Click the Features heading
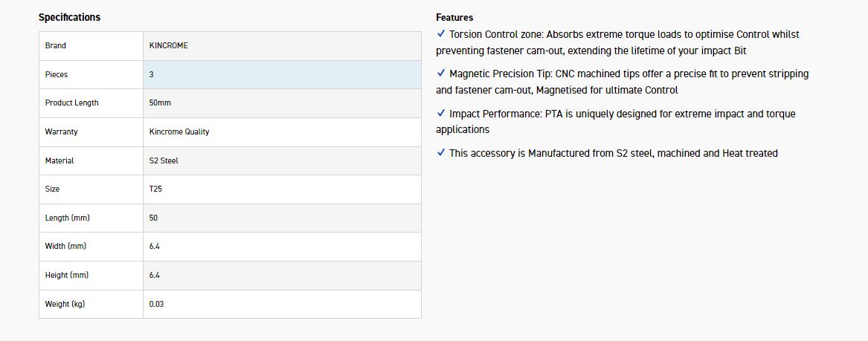The width and height of the screenshot is (868, 341). point(454,17)
